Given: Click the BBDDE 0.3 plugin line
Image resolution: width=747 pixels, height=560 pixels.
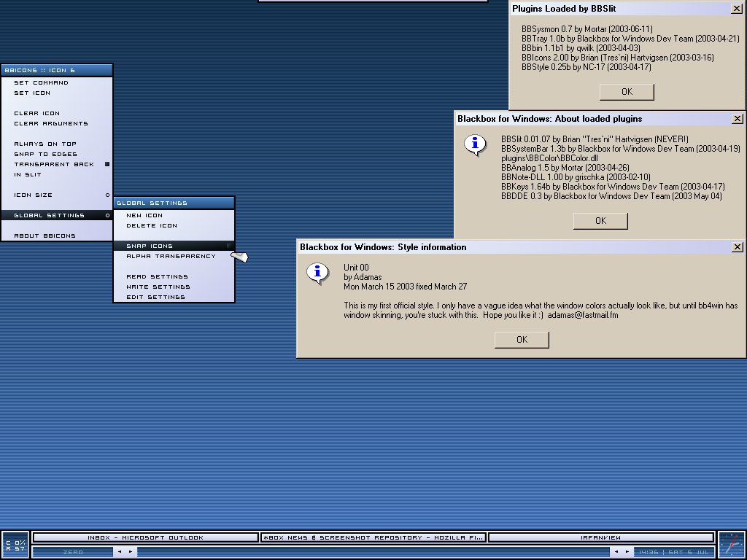Looking at the screenshot, I should coord(611,196).
